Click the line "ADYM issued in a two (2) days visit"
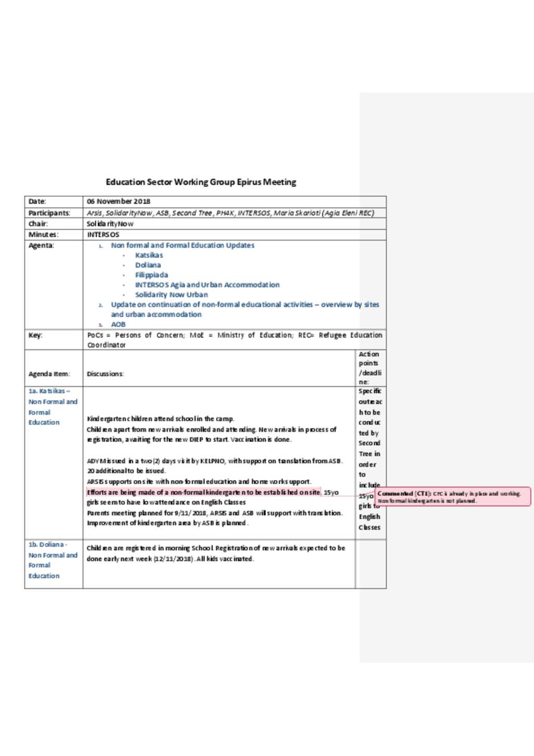 pyautogui.click(x=215, y=461)
